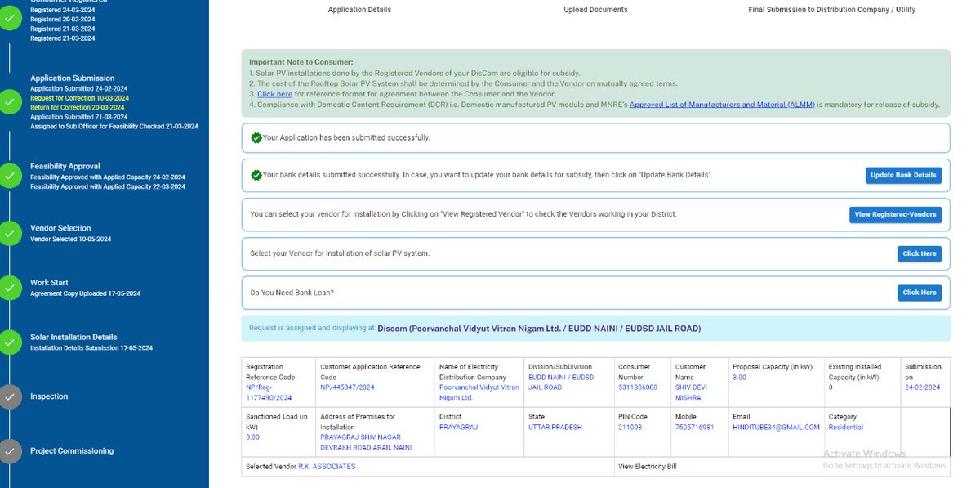980x488 pixels.
Task: Click the Application Submission checkmark icon
Action: click(9, 102)
